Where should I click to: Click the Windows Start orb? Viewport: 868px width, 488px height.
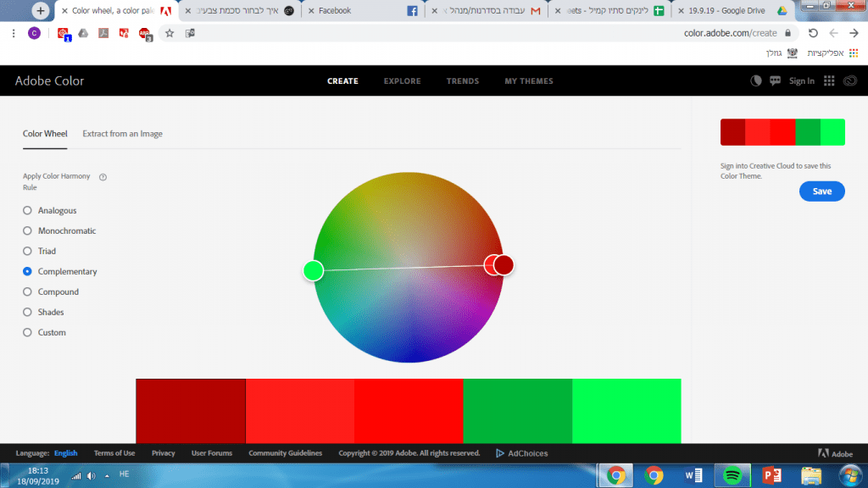coord(849,475)
